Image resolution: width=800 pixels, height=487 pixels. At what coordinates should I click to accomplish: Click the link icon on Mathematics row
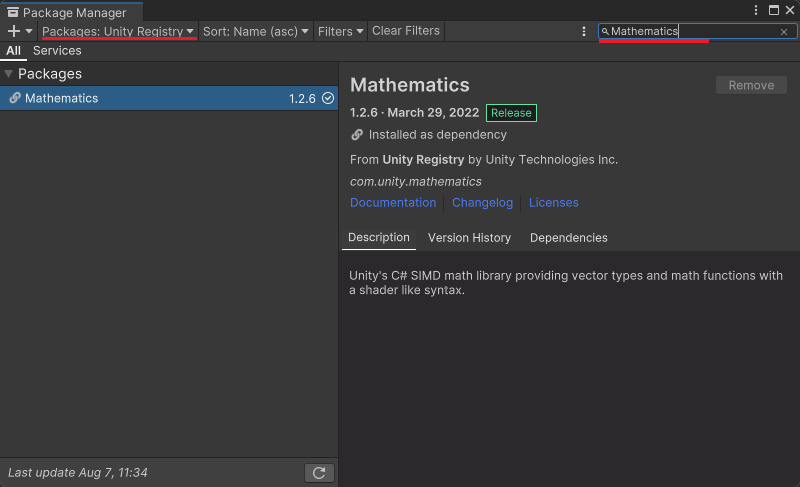(x=15, y=98)
